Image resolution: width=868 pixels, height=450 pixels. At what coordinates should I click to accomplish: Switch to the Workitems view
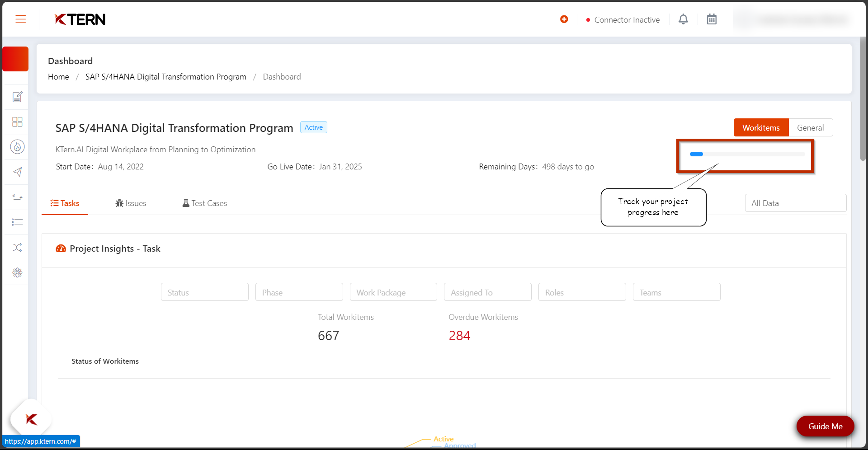[761, 128]
